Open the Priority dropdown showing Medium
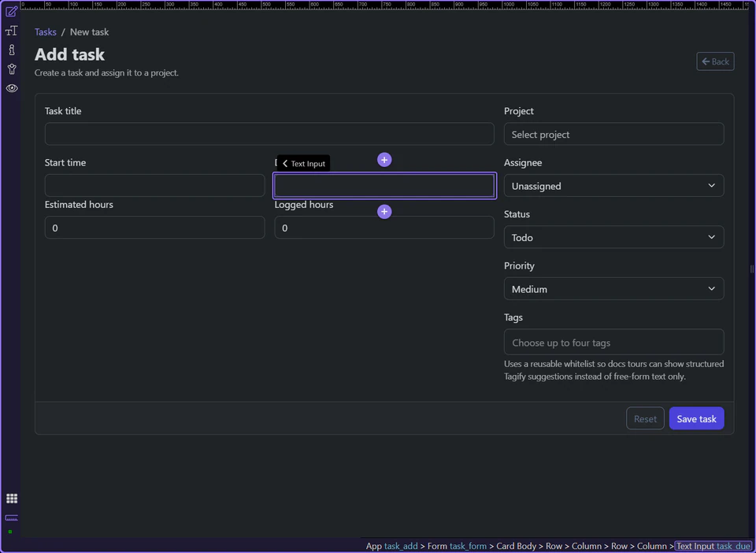 click(x=613, y=288)
